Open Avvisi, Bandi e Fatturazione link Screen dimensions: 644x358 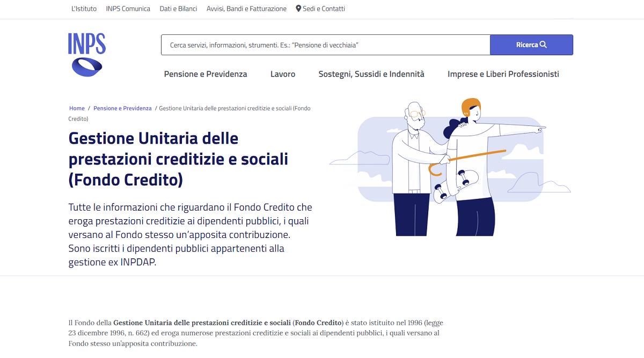[x=246, y=9]
